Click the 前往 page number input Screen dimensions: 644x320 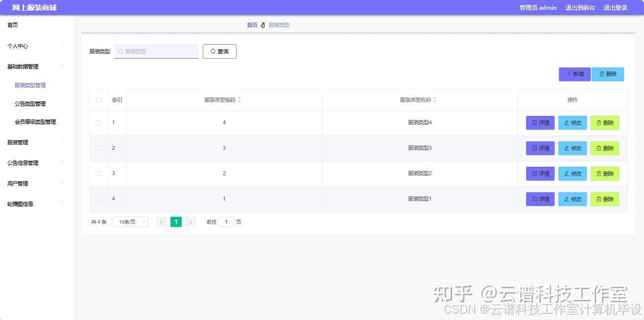[226, 222]
